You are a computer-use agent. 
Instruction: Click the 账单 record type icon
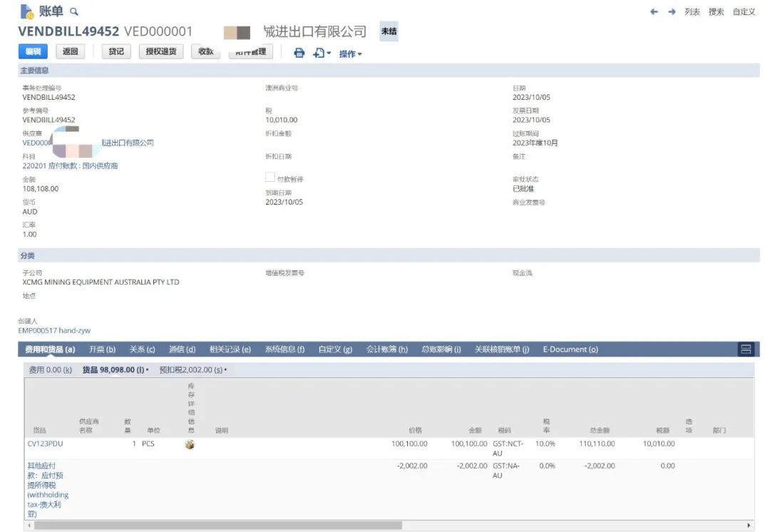(x=26, y=11)
